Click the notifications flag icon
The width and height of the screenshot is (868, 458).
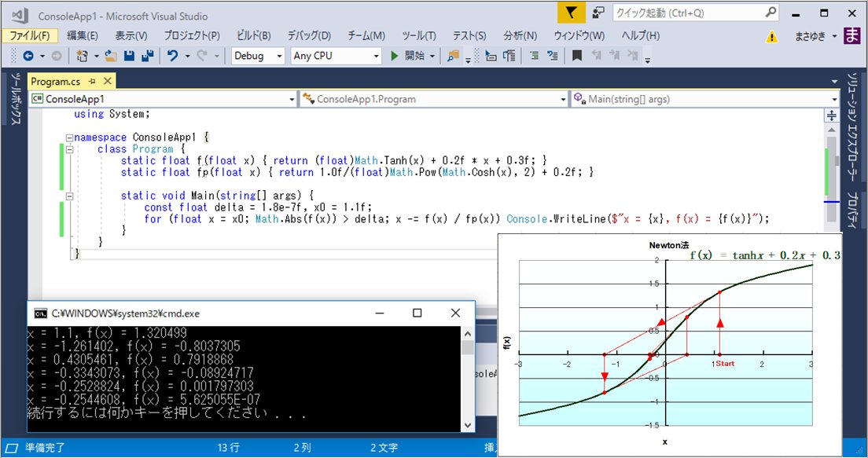click(572, 12)
